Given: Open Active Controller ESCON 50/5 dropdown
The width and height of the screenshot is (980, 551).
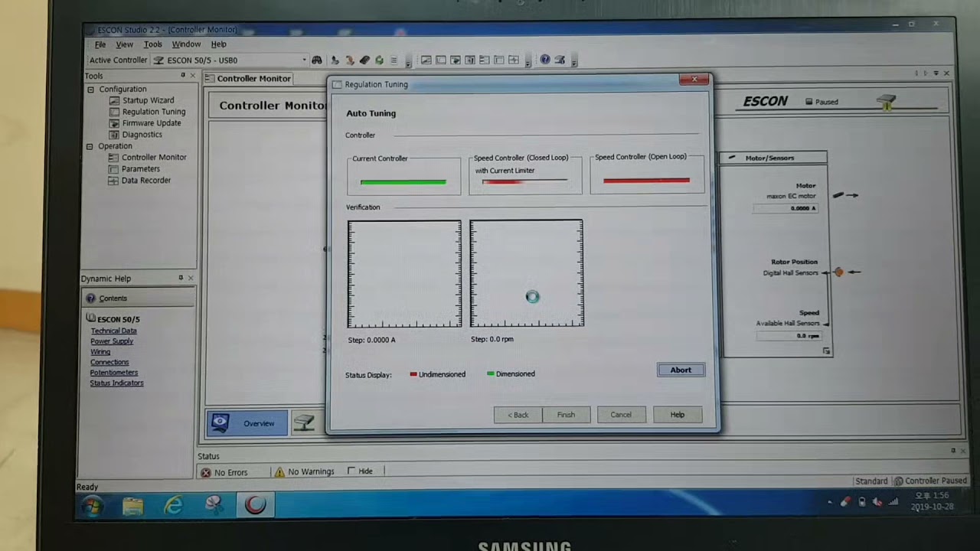Looking at the screenshot, I should click(304, 60).
